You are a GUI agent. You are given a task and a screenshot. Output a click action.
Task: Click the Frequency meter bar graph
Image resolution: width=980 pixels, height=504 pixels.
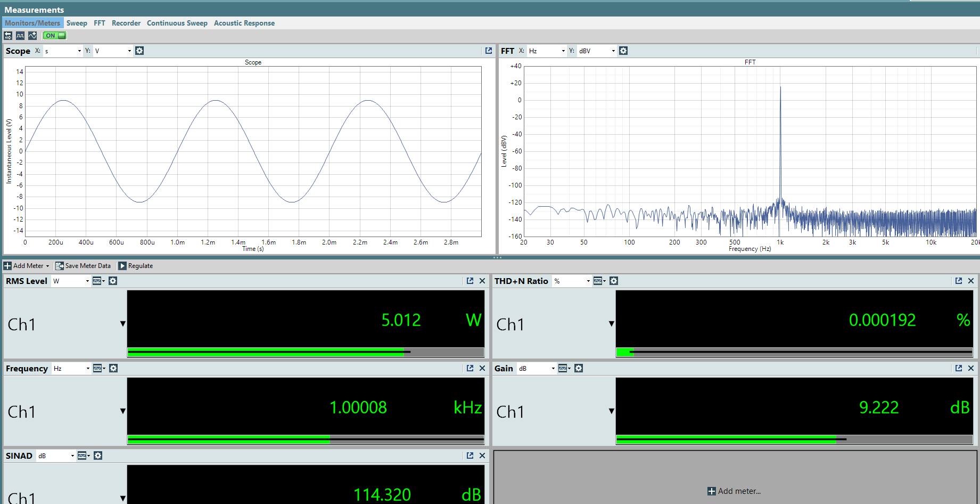306,440
